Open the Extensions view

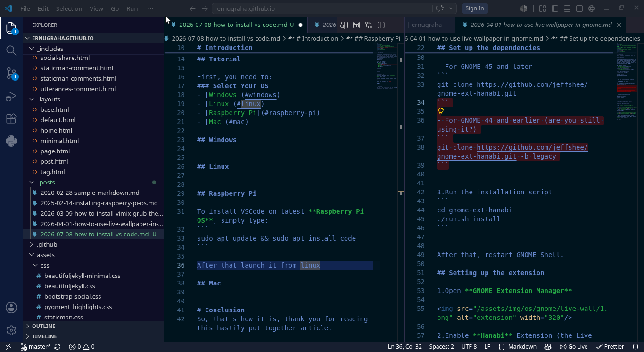[11, 118]
